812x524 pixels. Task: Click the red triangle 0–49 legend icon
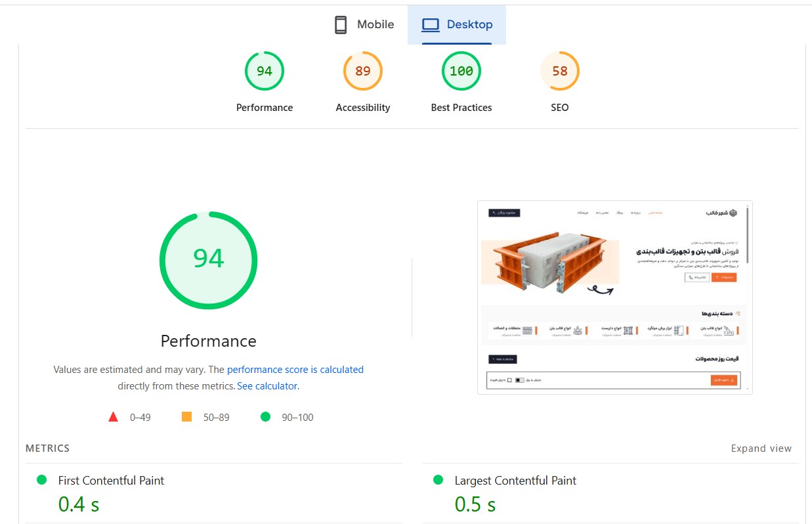tap(113, 417)
